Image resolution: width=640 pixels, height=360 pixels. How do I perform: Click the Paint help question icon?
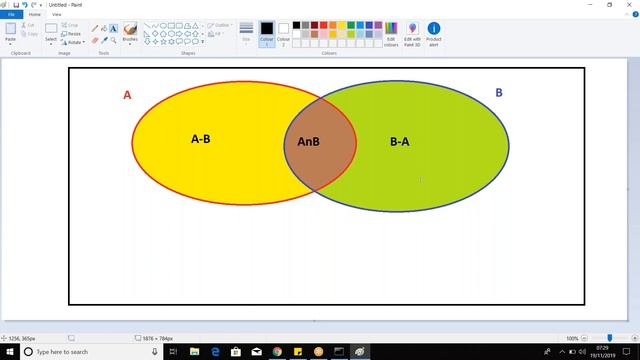[635, 14]
